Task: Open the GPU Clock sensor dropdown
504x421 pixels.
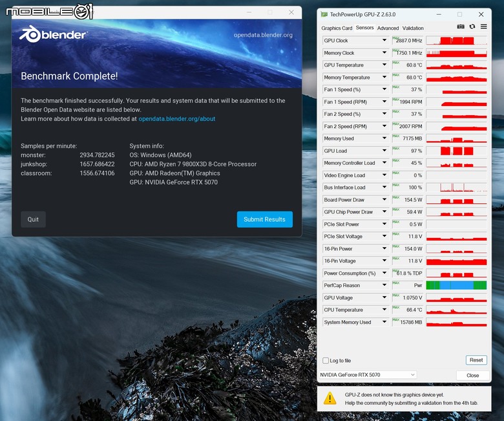Action: tap(384, 41)
